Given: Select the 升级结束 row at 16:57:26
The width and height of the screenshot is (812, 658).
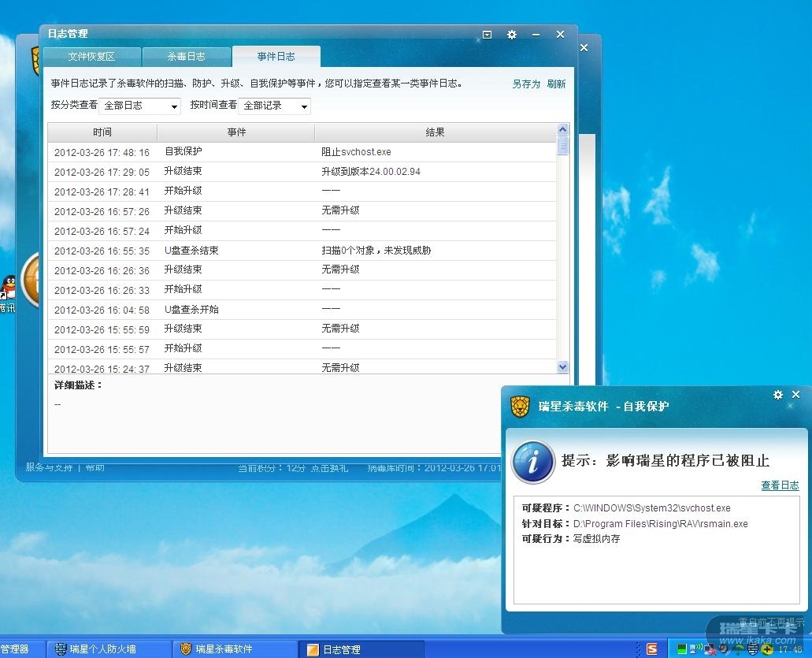Looking at the screenshot, I should coord(302,211).
